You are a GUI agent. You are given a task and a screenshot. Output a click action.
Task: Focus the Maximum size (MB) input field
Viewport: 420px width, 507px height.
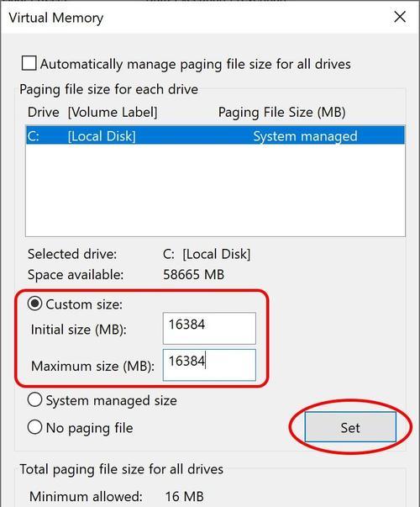tap(209, 365)
